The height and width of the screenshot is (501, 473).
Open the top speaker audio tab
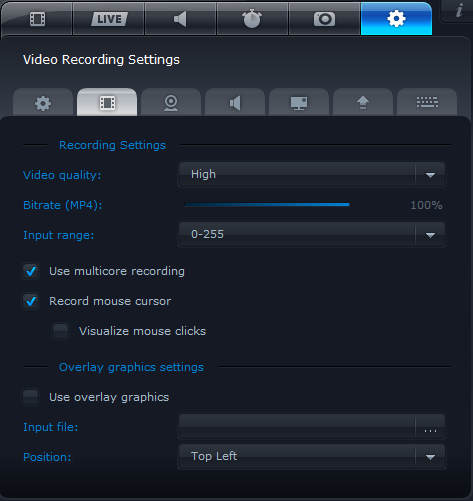180,19
